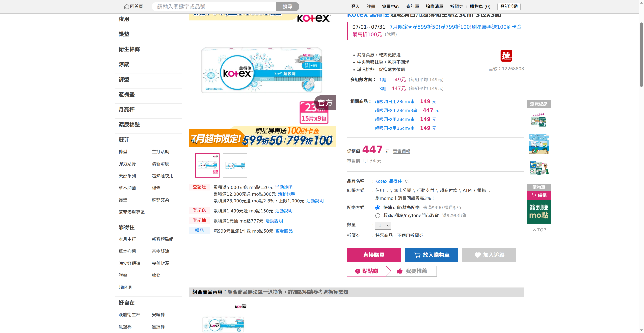Click the (說明) link next to 最高折100元
Image resolution: width=644 pixels, height=333 pixels.
tap(391, 35)
